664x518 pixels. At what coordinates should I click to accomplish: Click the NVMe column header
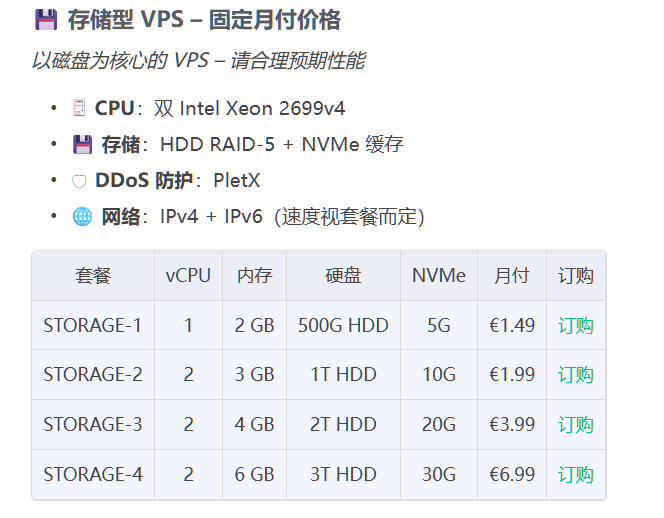point(439,276)
